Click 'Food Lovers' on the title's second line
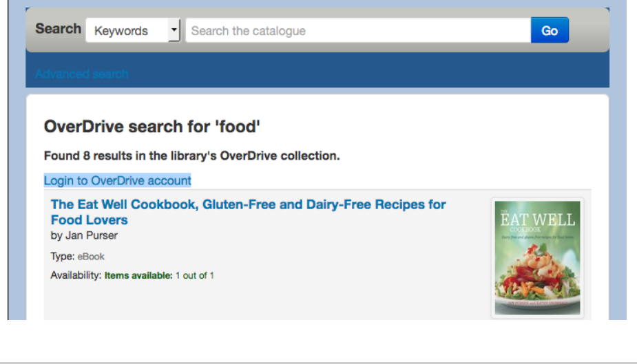 pyautogui.click(x=90, y=220)
